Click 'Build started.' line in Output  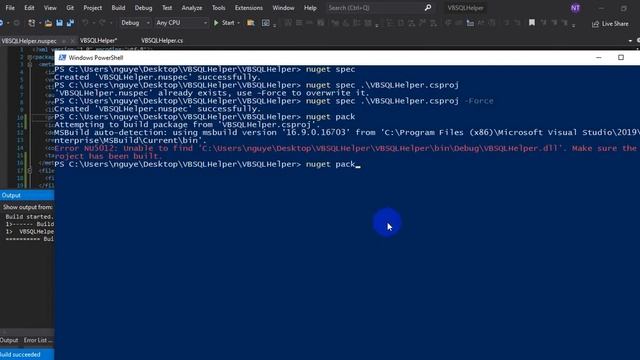[x=29, y=217]
